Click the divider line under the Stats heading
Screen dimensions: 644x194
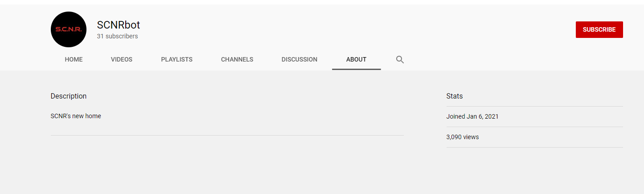click(x=535, y=106)
